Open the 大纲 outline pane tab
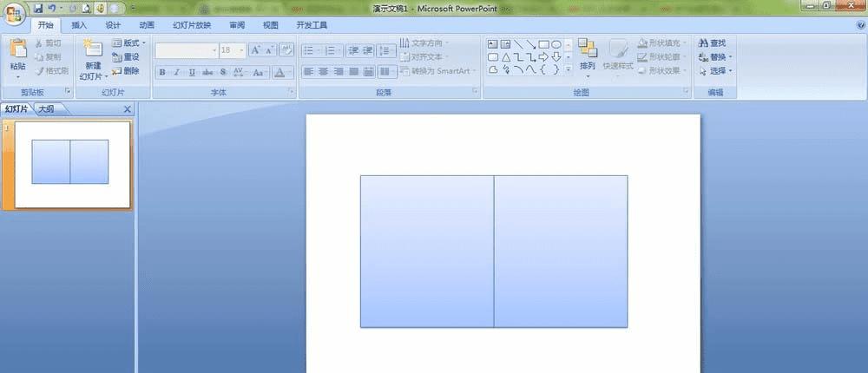The image size is (868, 373). (47, 109)
